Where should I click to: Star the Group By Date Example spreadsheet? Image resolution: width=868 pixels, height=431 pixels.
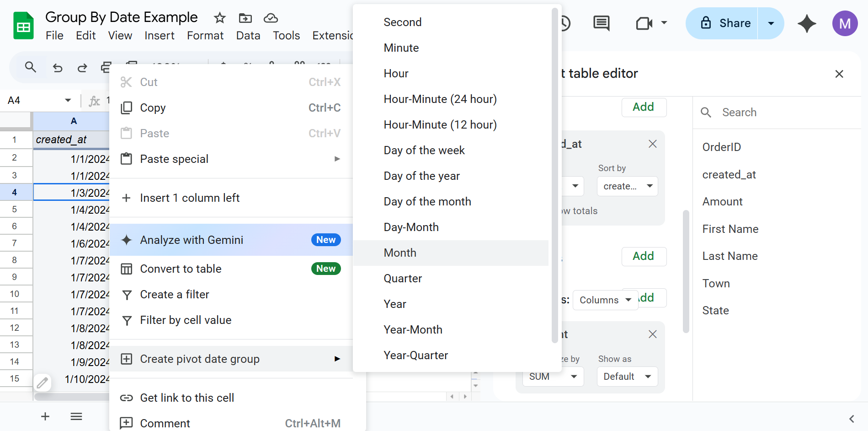pos(219,18)
